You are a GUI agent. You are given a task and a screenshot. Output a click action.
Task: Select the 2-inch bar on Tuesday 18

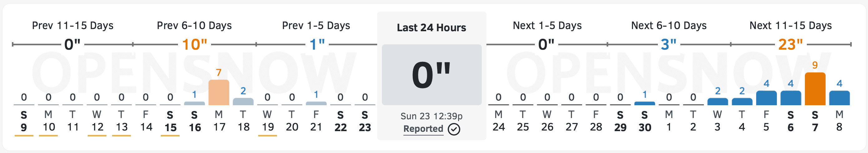pos(243,101)
